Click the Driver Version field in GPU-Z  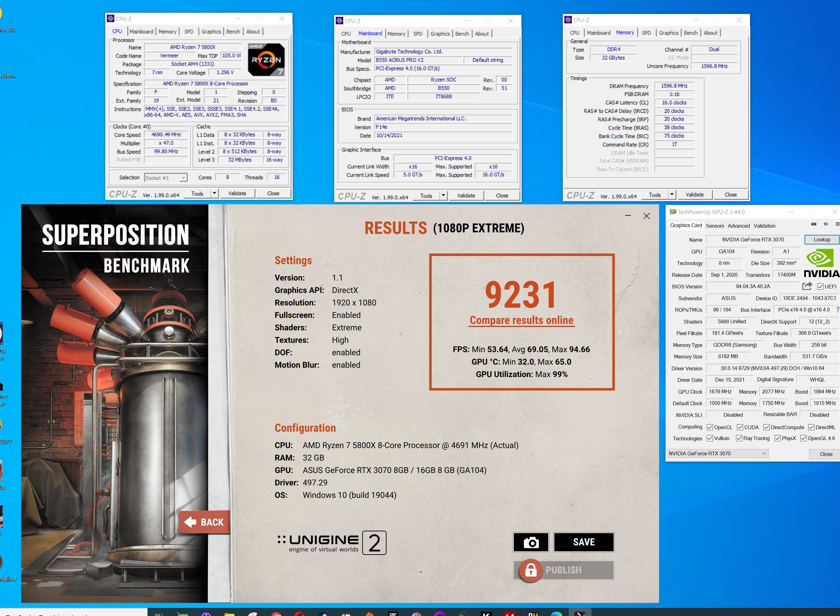(772, 368)
